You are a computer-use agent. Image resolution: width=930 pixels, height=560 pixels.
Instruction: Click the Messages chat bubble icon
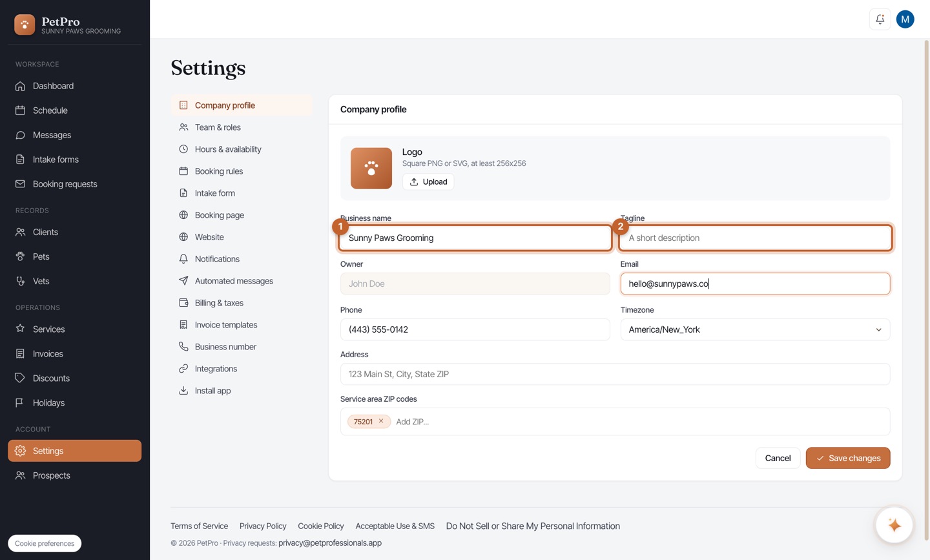(x=20, y=135)
